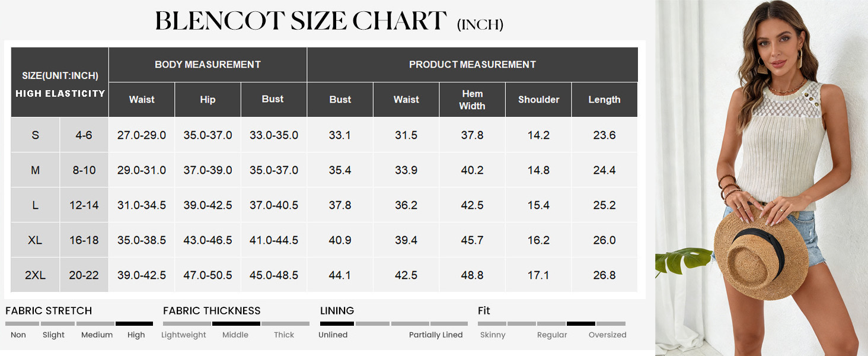The height and width of the screenshot is (356, 868).
Task: Click the Length column header
Action: (x=604, y=100)
